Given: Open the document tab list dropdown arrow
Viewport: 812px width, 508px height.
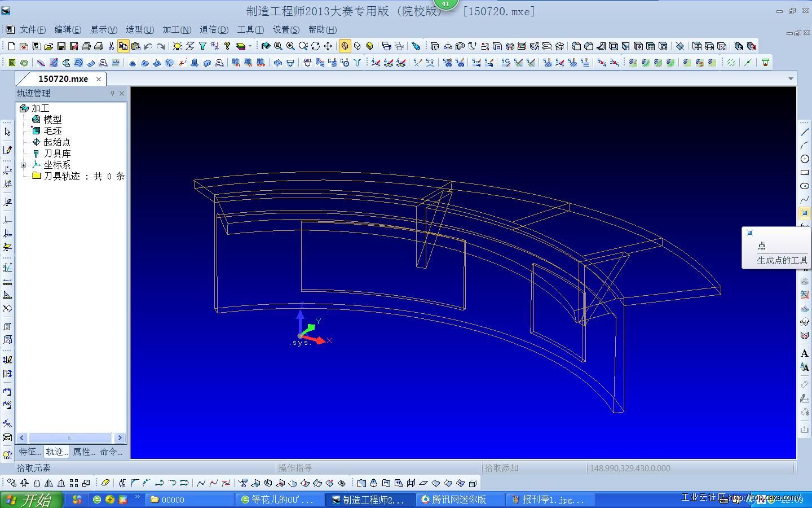Looking at the screenshot, I should pyautogui.click(x=791, y=79).
